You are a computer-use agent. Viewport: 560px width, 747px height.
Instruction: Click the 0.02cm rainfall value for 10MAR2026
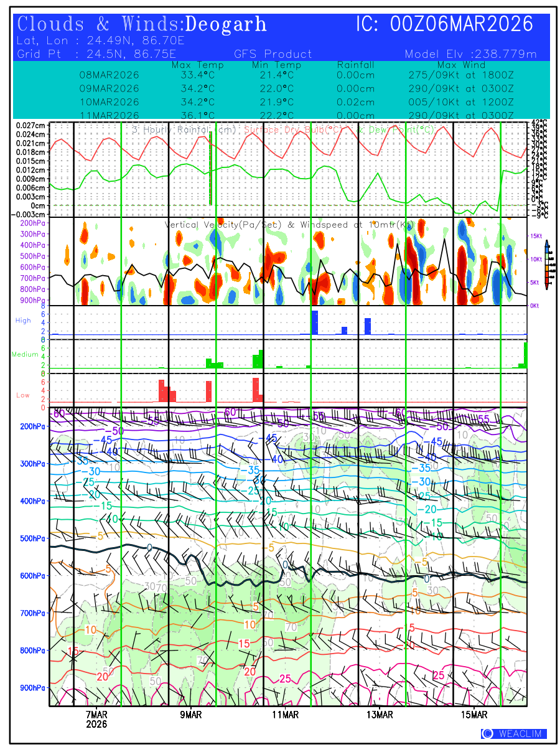coord(355,102)
